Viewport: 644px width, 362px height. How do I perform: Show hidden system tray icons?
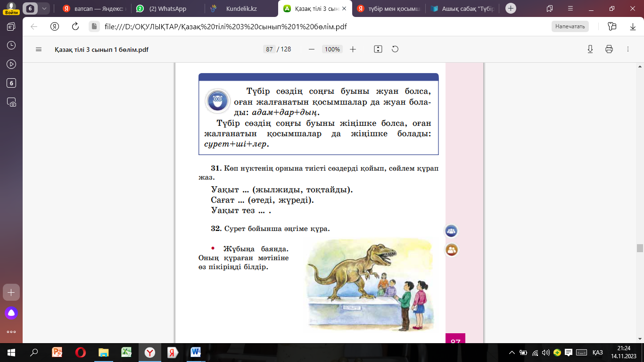[512, 352]
